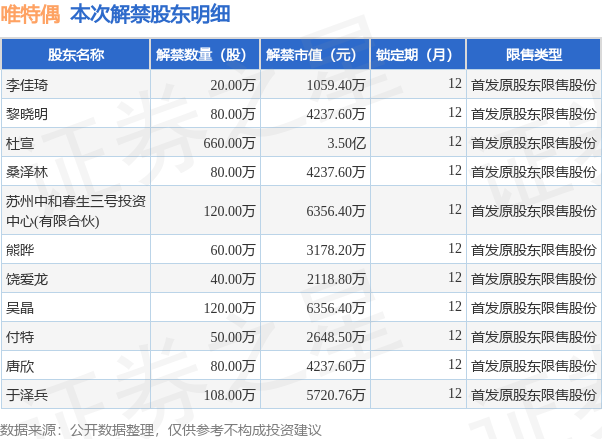Select shareholder name 付特
Image resolution: width=602 pixels, height=439 pixels.
[x=20, y=337]
